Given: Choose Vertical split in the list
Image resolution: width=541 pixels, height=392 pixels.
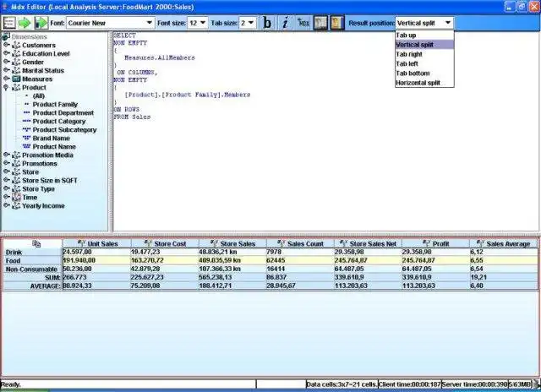Looking at the screenshot, I should 424,45.
